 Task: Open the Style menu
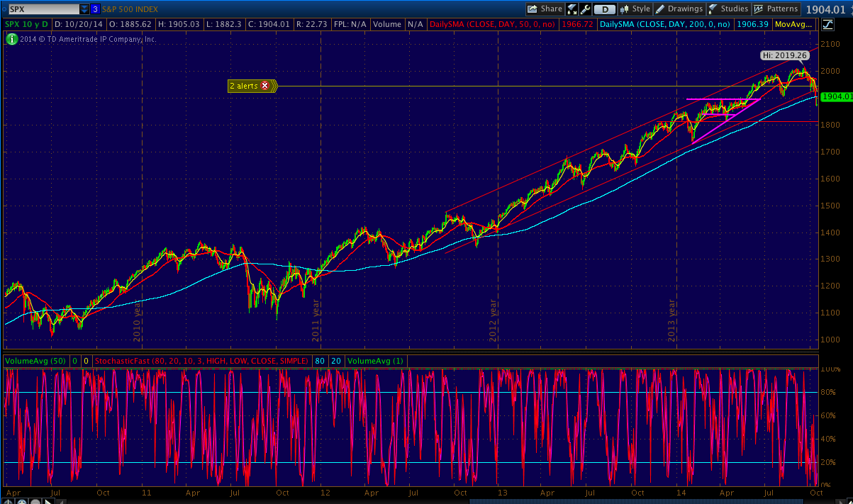click(635, 9)
